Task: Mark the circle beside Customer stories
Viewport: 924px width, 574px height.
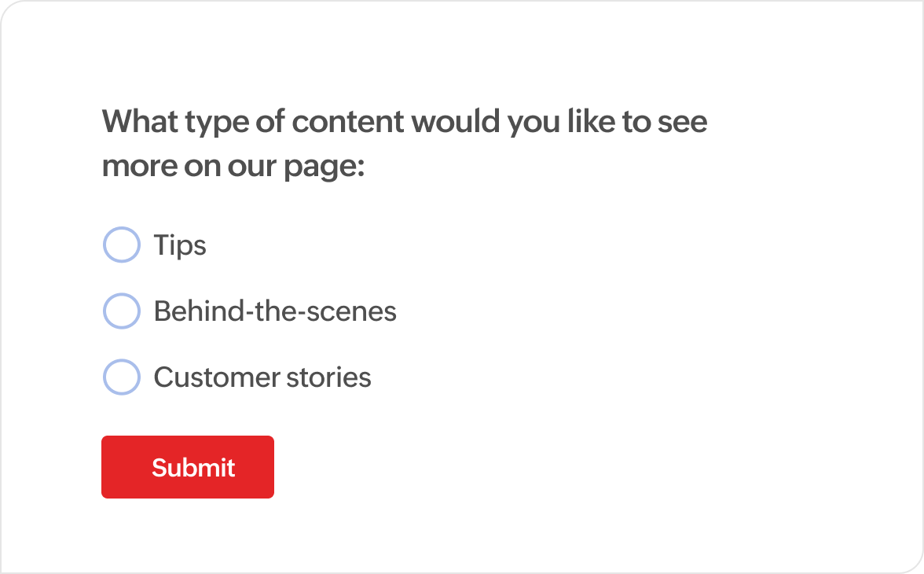Action: click(x=121, y=377)
